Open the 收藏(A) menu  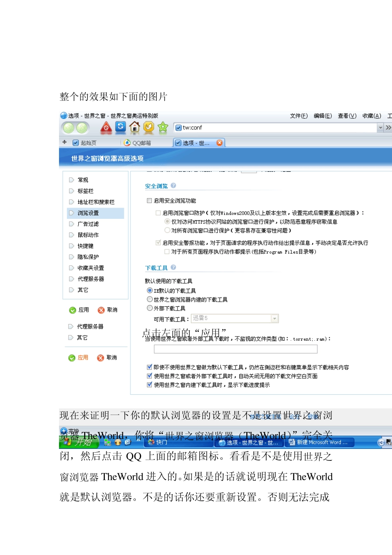pyautogui.click(x=372, y=116)
